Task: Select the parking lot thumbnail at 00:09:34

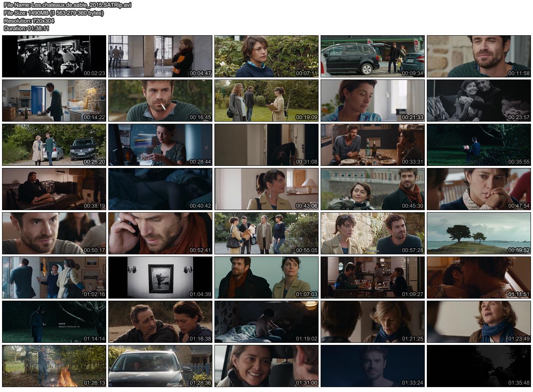Action: [373, 56]
